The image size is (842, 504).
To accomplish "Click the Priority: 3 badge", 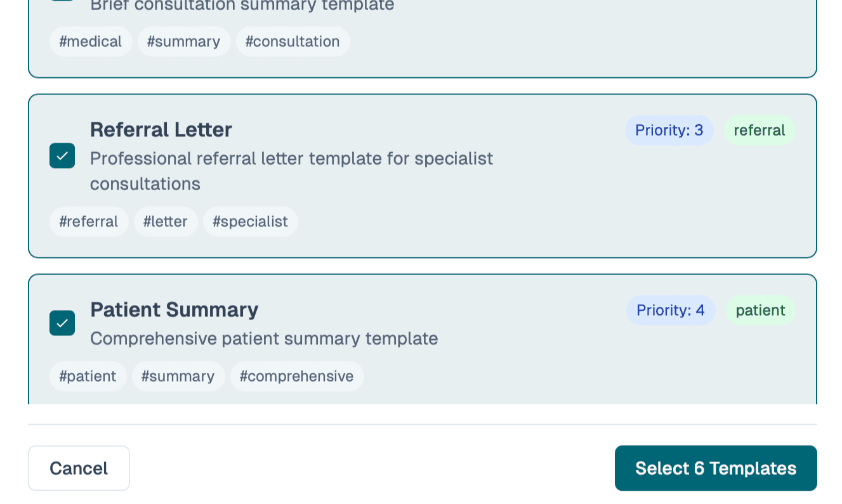I will tap(669, 130).
